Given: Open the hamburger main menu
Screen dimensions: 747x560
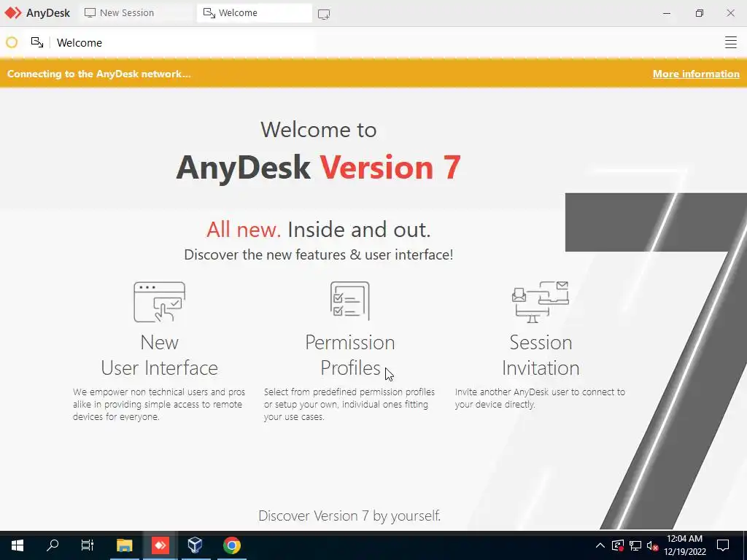Looking at the screenshot, I should pyautogui.click(x=730, y=42).
